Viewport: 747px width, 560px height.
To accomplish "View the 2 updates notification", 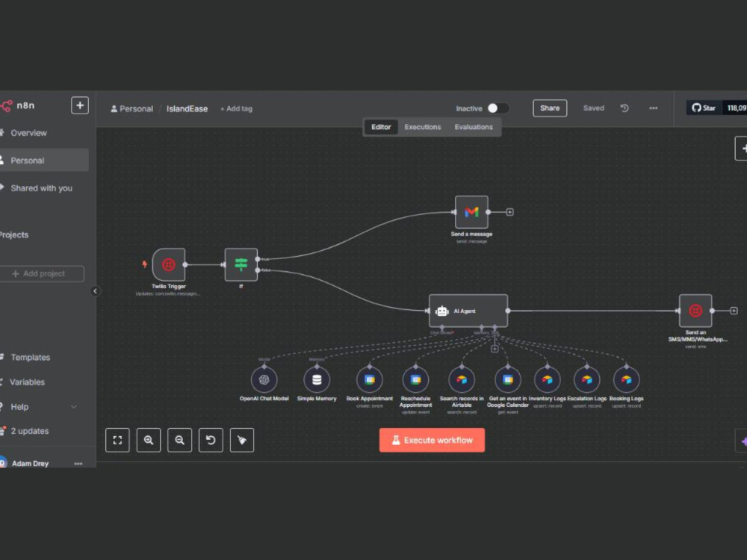I will pos(30,431).
